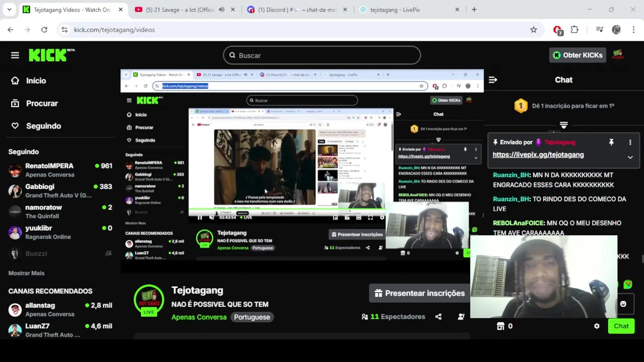Click the Tejotagang channel avatar with LIVE badge
This screenshot has width=644, height=362.
coord(148,301)
